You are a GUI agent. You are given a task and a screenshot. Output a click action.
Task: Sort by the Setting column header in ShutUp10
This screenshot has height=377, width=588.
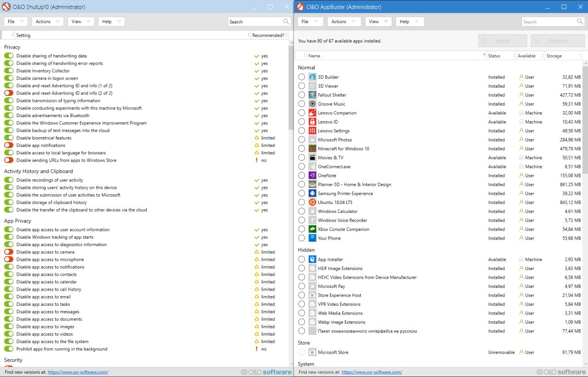(x=132, y=35)
